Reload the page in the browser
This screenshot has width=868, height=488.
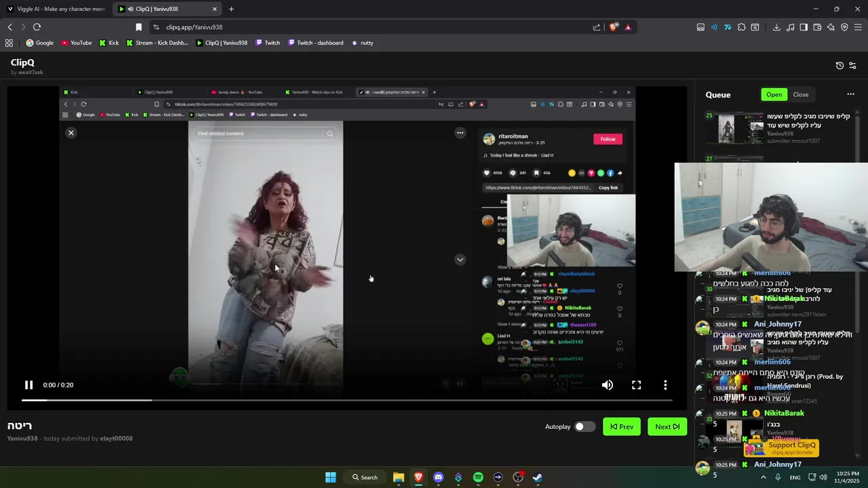(37, 27)
